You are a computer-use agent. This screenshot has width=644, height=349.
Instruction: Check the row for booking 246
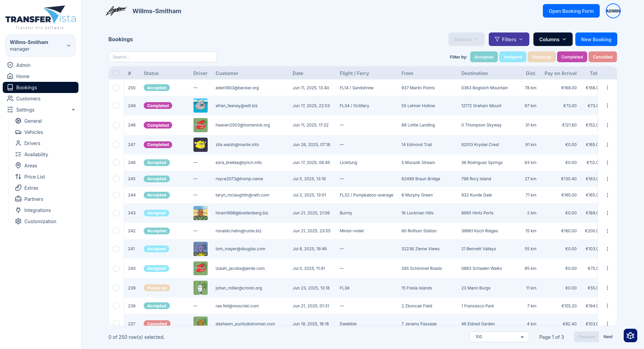(116, 163)
